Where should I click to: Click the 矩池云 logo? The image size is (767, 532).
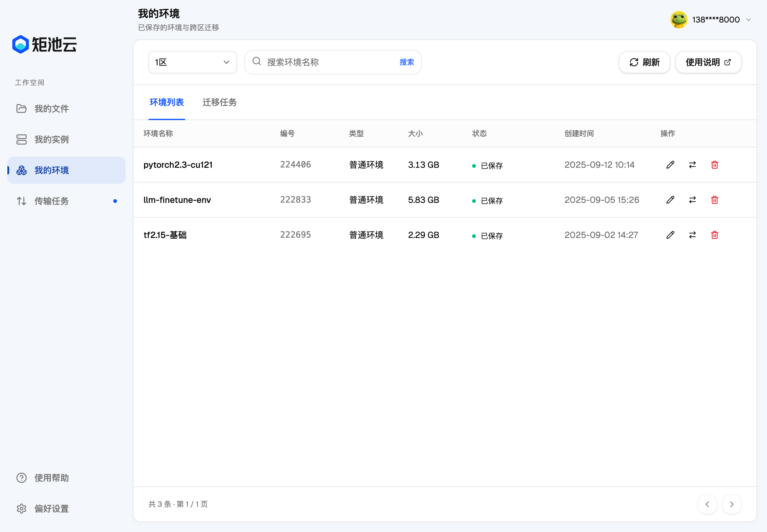[x=45, y=44]
